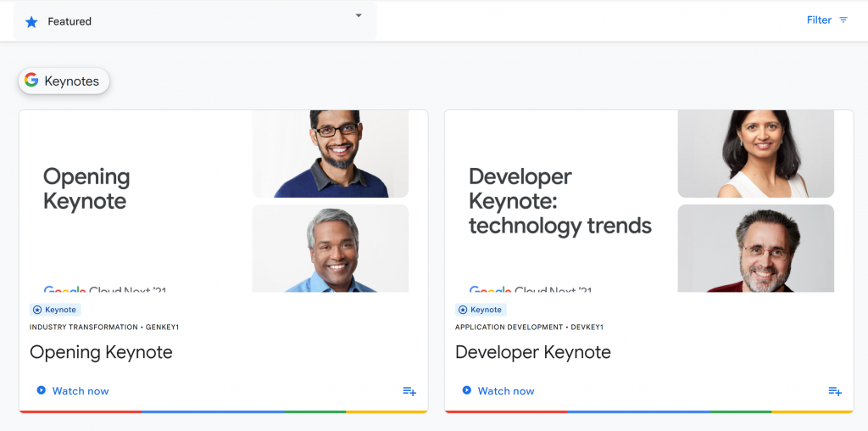The width and height of the screenshot is (868, 431).
Task: Select the Keynotes chip
Action: click(x=64, y=81)
